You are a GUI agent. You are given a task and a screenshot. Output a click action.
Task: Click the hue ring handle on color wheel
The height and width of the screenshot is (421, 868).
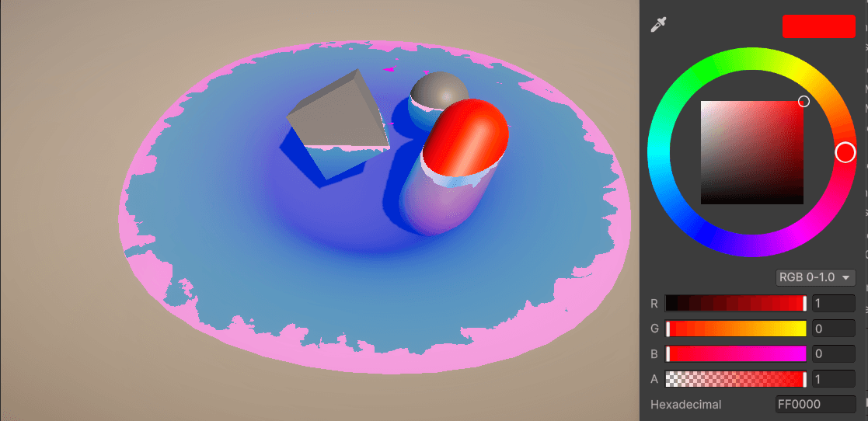point(845,152)
